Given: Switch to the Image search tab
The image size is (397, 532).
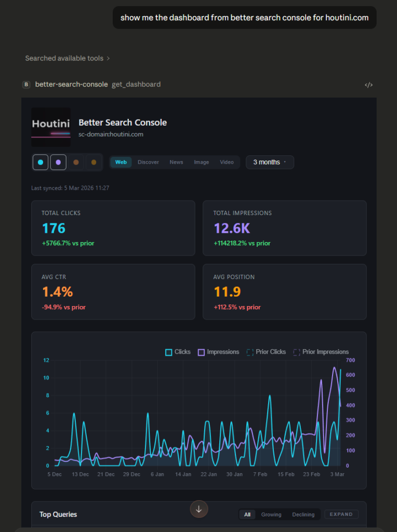Looking at the screenshot, I should pos(201,162).
